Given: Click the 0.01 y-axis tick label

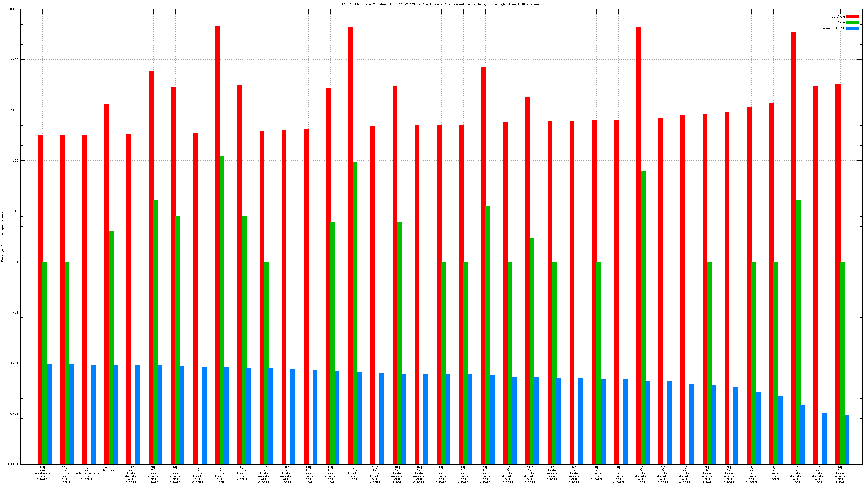Looking at the screenshot, I should [14, 363].
